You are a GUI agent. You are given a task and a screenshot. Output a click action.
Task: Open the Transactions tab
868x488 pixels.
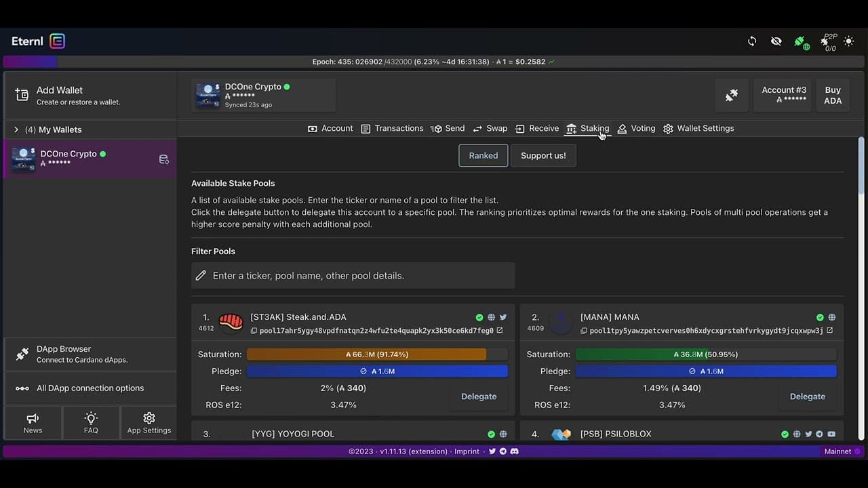click(392, 128)
